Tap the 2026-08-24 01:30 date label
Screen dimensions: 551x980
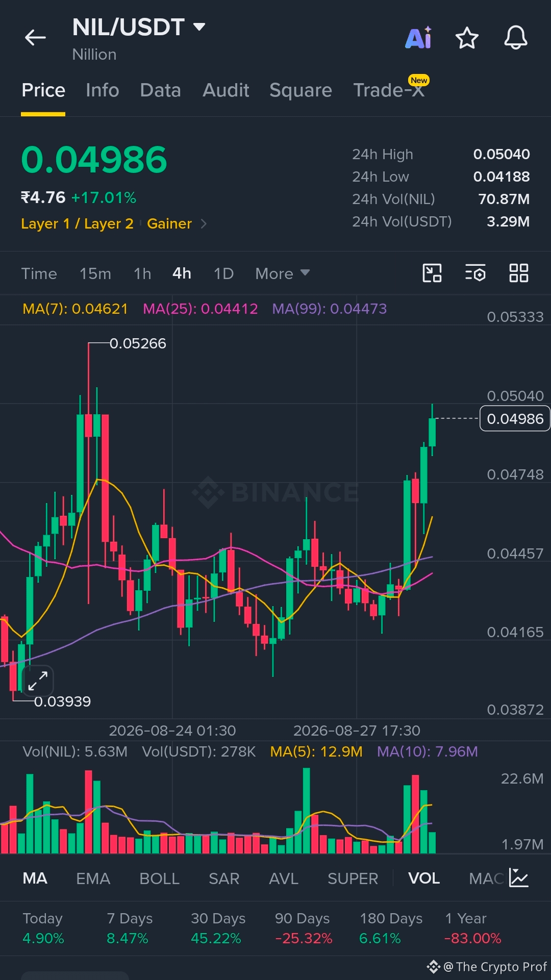[172, 731]
